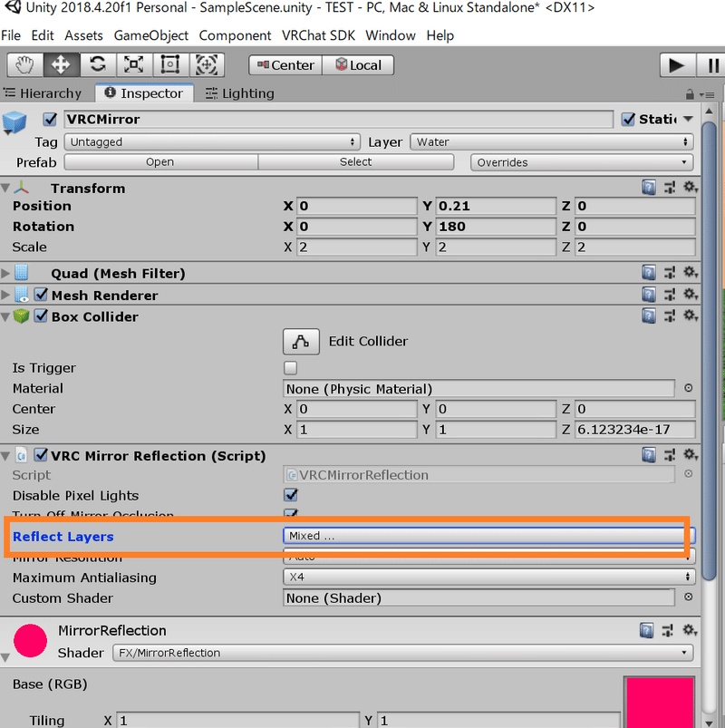725x728 pixels.
Task: Toggle Box Collider enabled checkbox
Action: coord(42,316)
